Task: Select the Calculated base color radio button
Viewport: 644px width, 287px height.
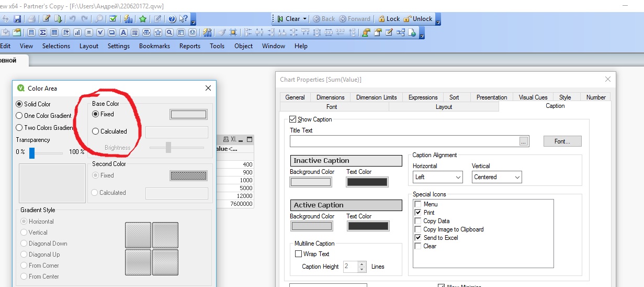Action: pos(96,131)
